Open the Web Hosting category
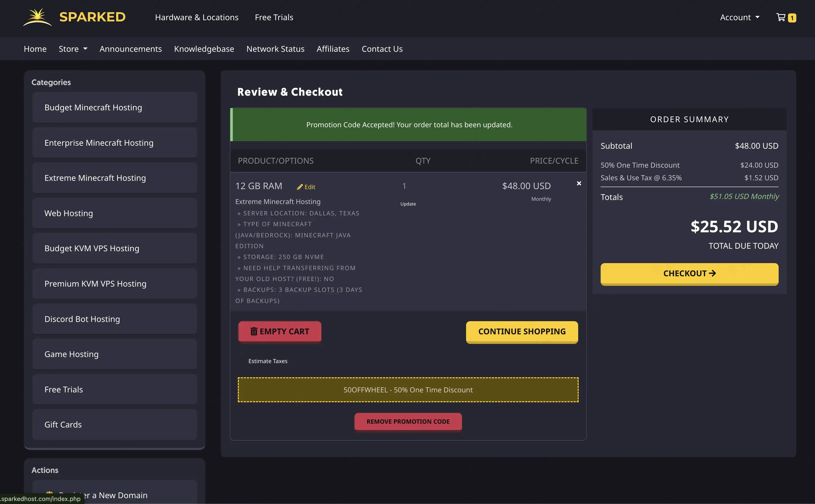Screen dimensions: 815x504 (115, 213)
